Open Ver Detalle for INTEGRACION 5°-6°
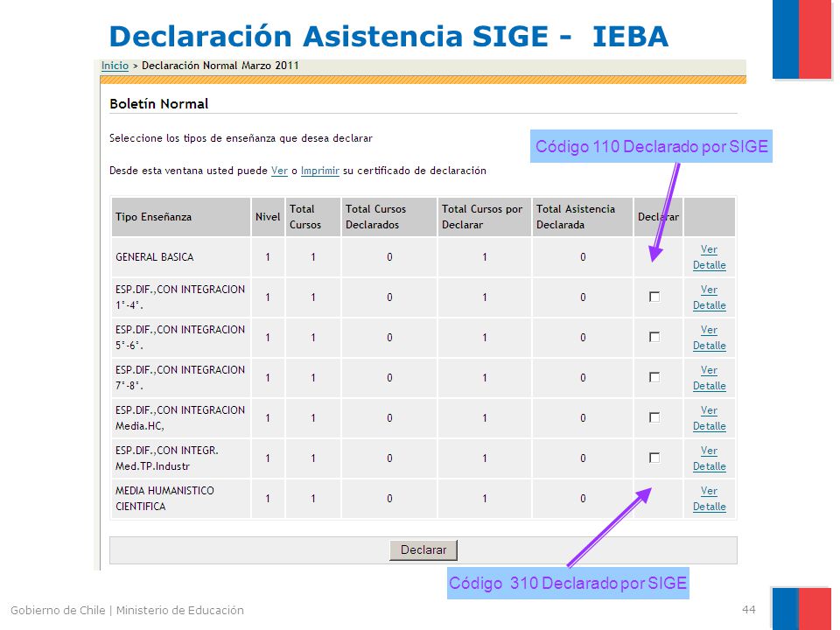Screen dimensions: 840x630 coord(710,338)
